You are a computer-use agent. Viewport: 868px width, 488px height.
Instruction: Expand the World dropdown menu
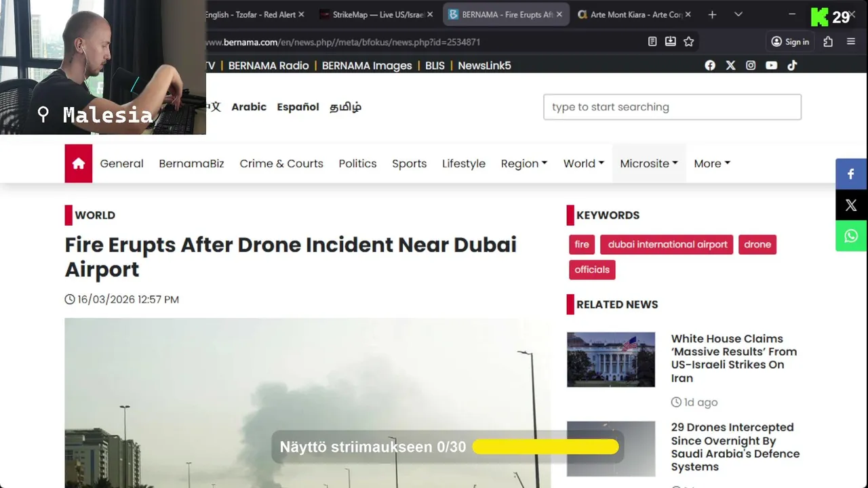point(584,163)
